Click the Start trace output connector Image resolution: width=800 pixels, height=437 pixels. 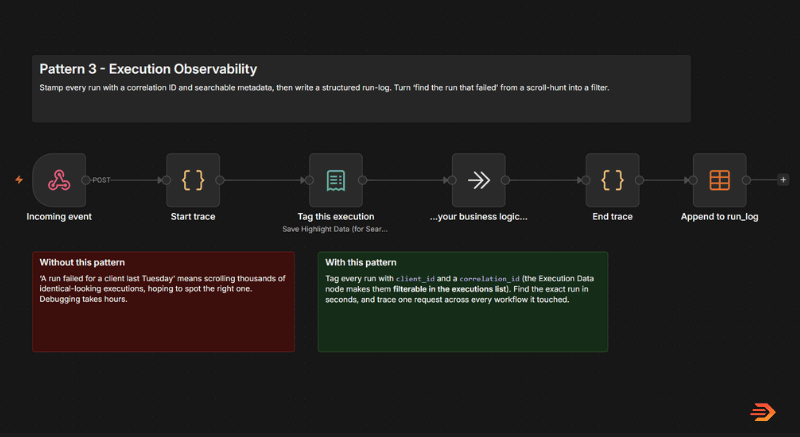pyautogui.click(x=220, y=180)
